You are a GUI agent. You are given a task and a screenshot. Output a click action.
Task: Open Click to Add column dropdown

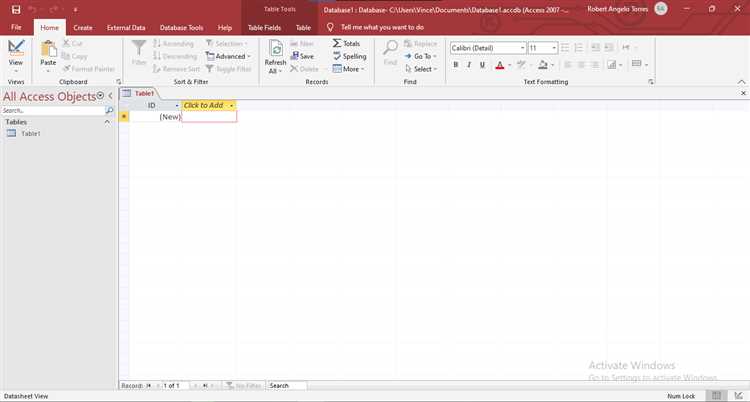pos(232,105)
